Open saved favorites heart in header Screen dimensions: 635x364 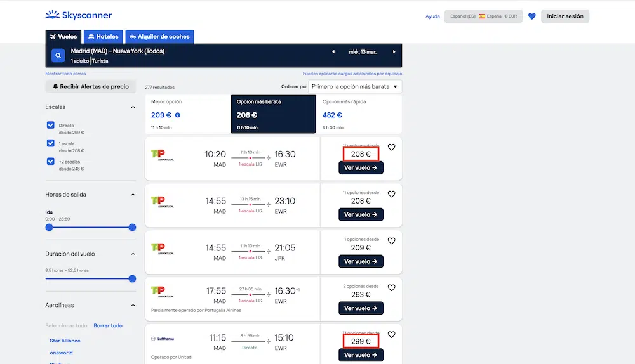(x=531, y=16)
